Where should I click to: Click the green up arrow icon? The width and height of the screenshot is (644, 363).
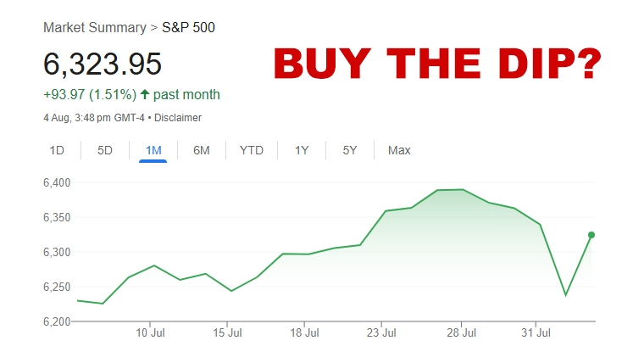coord(145,94)
